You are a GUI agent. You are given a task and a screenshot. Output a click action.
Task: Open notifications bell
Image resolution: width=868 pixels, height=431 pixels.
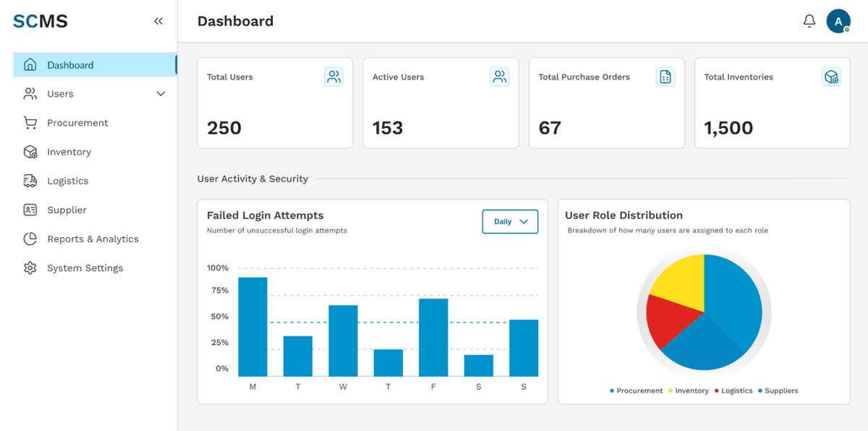[809, 21]
